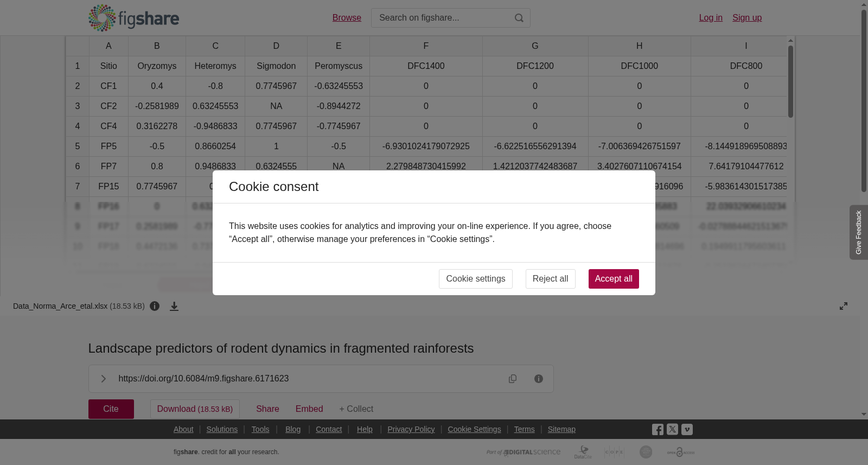Click the DOI URL text

coord(203,379)
